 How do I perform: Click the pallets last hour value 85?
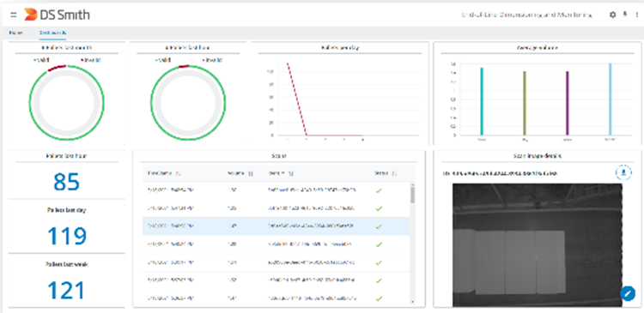(66, 181)
